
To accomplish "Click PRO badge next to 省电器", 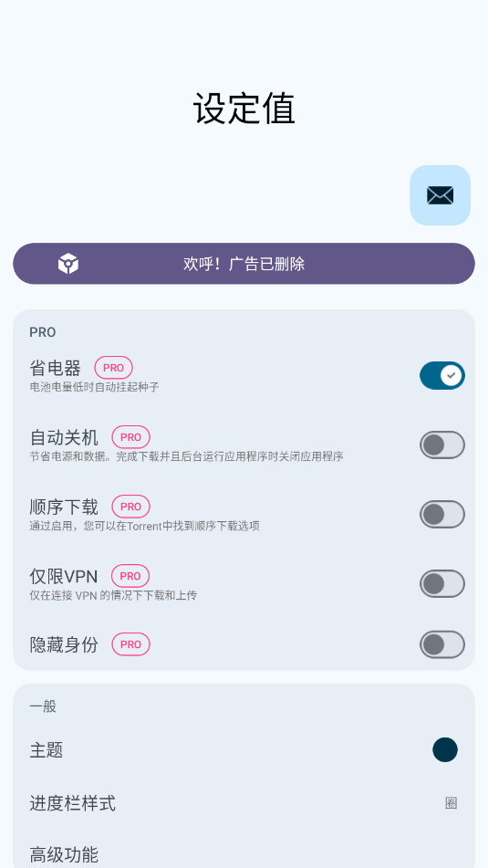I will (113, 368).
